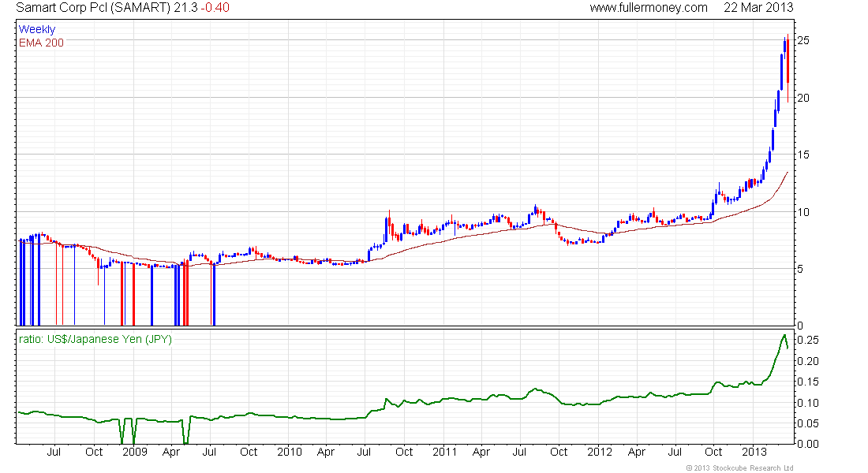Select the 2009 marker on time axis
868x473 pixels.
click(x=134, y=453)
